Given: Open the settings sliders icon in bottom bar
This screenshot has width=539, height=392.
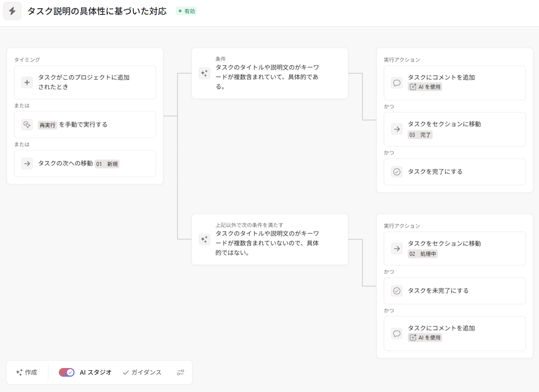Looking at the screenshot, I should pos(181,372).
